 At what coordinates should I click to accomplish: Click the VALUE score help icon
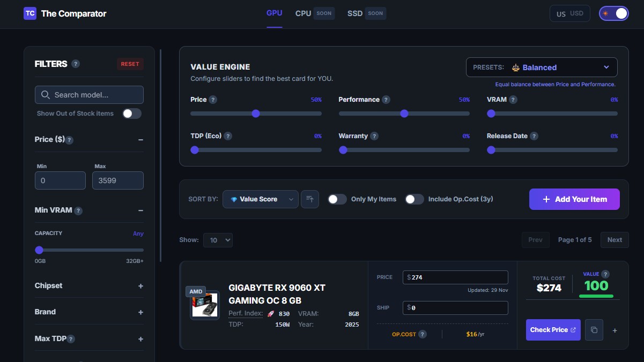click(605, 274)
